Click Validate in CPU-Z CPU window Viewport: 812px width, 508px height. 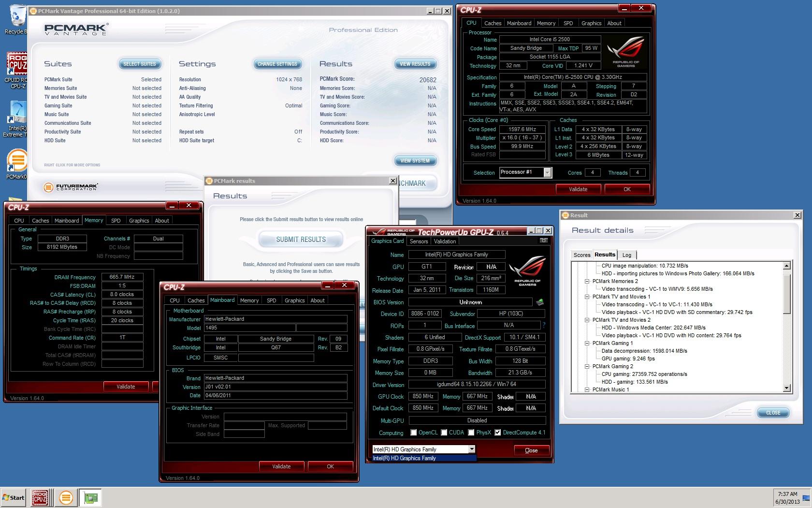578,189
